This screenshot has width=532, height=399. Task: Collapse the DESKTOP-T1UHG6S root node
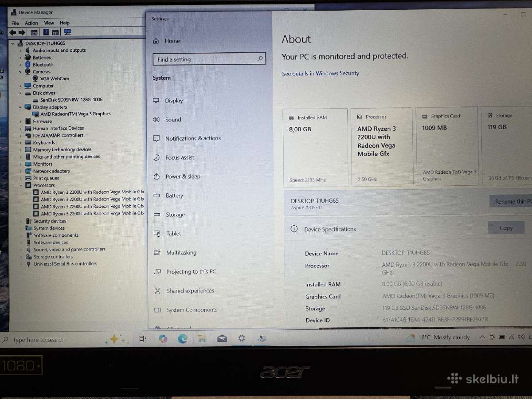12,43
